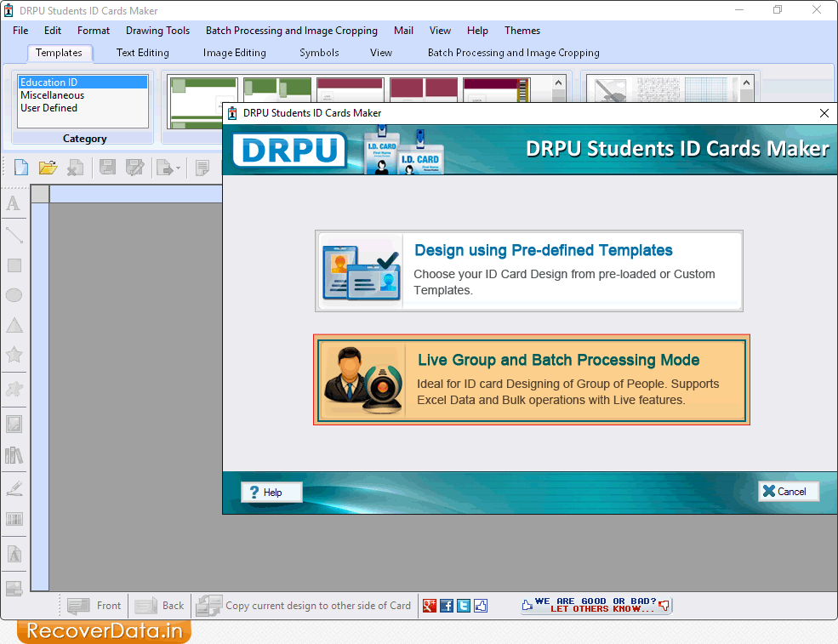Viewport: 838px width, 644px height.
Task: Click the background patterns up scroll arrow
Action: tap(747, 83)
